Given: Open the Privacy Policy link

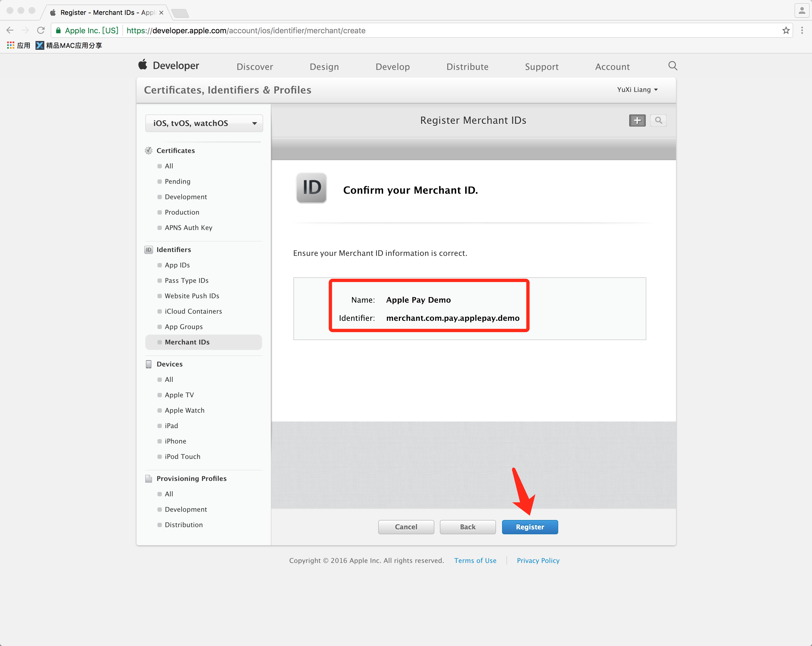Looking at the screenshot, I should (538, 560).
